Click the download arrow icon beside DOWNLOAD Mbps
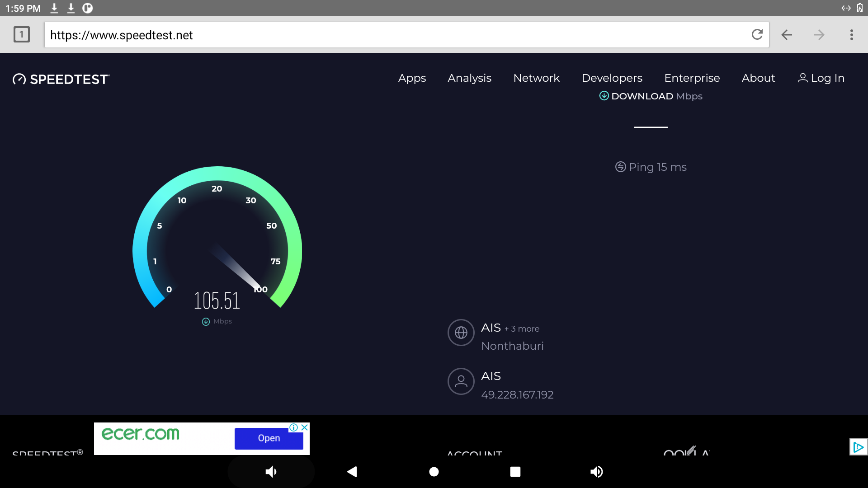This screenshot has height=488, width=868. point(604,96)
